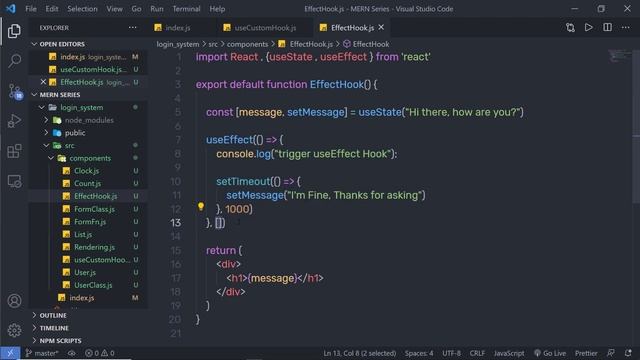Image resolution: width=640 pixels, height=360 pixels.
Task: Open the File menu
Action: click(31, 9)
